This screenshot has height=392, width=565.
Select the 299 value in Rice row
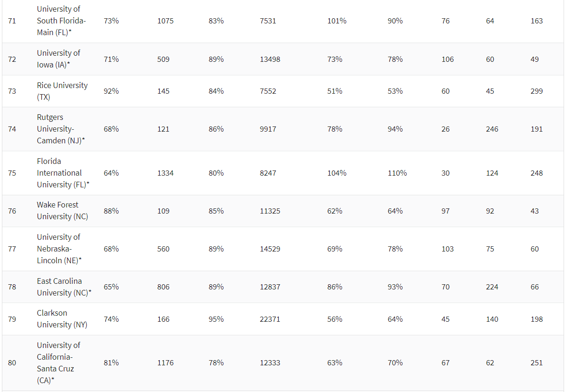tap(536, 91)
